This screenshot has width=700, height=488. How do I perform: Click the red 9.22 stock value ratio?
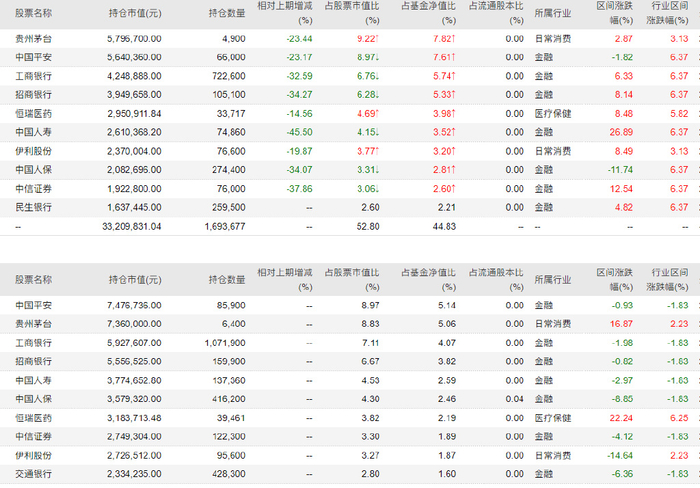(x=368, y=39)
